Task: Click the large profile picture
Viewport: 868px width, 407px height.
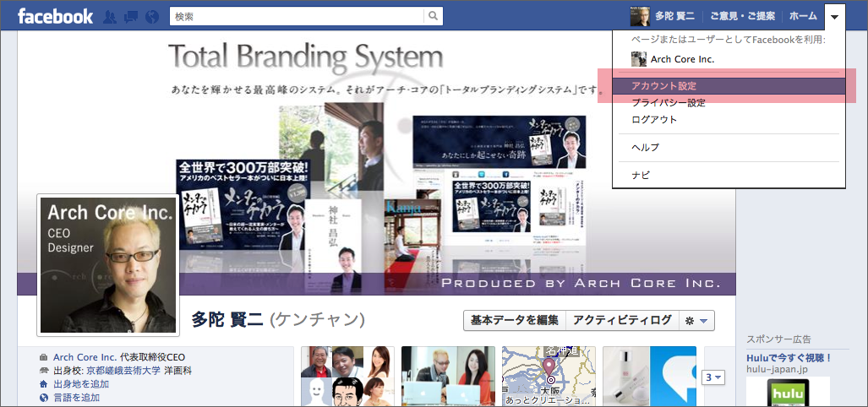Action: 108,265
